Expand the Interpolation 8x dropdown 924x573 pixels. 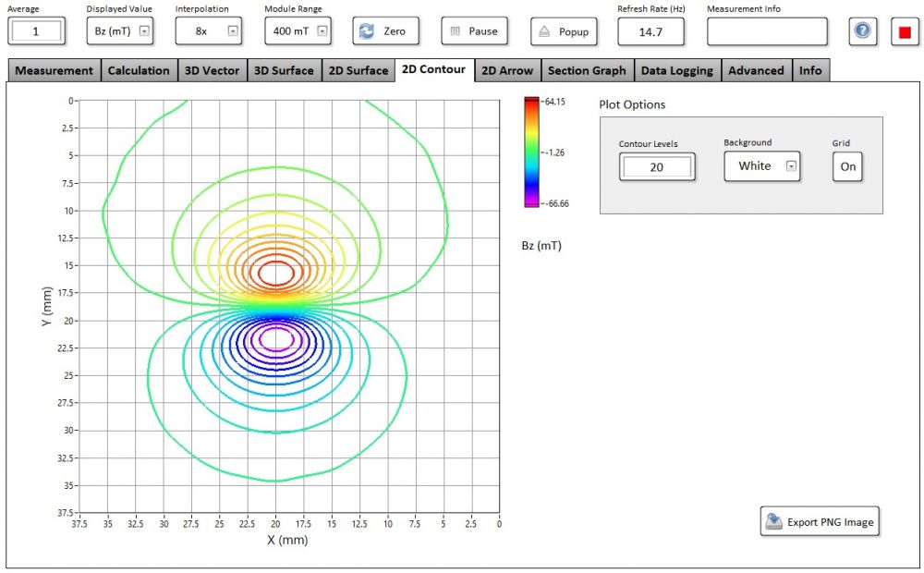(x=233, y=31)
